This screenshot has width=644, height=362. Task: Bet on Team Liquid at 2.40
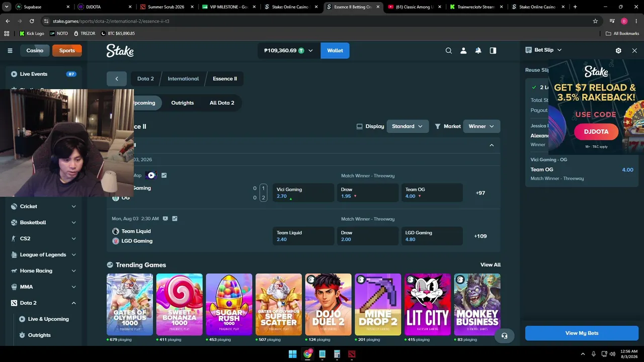[x=303, y=236]
